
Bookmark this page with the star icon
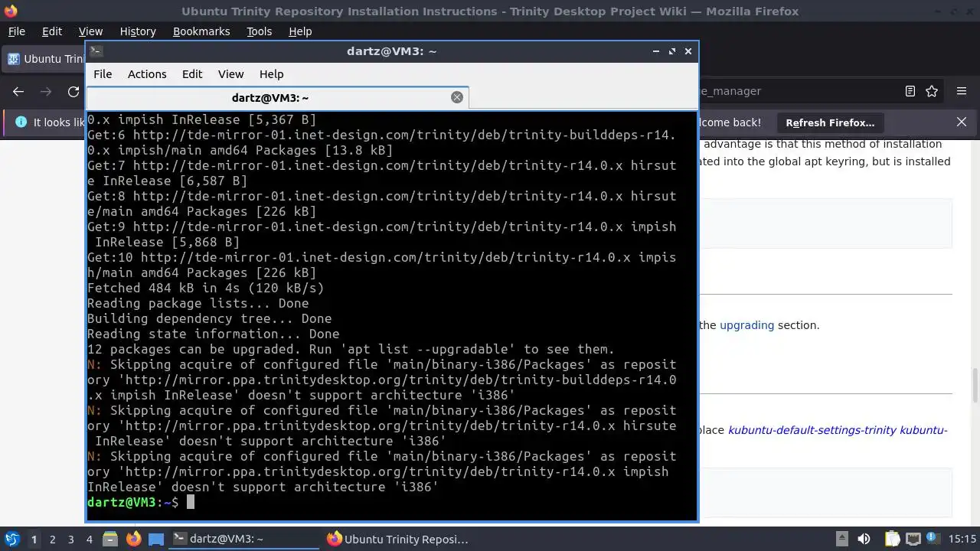(932, 91)
